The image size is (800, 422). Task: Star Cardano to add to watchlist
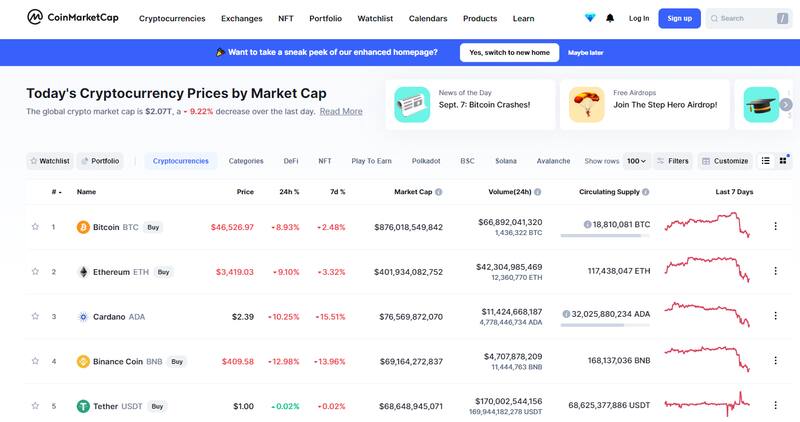click(x=35, y=316)
